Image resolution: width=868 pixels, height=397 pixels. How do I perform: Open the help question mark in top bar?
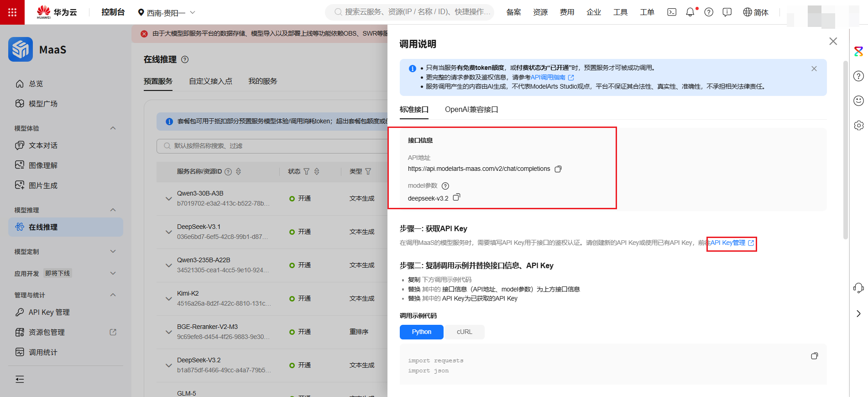click(x=709, y=12)
